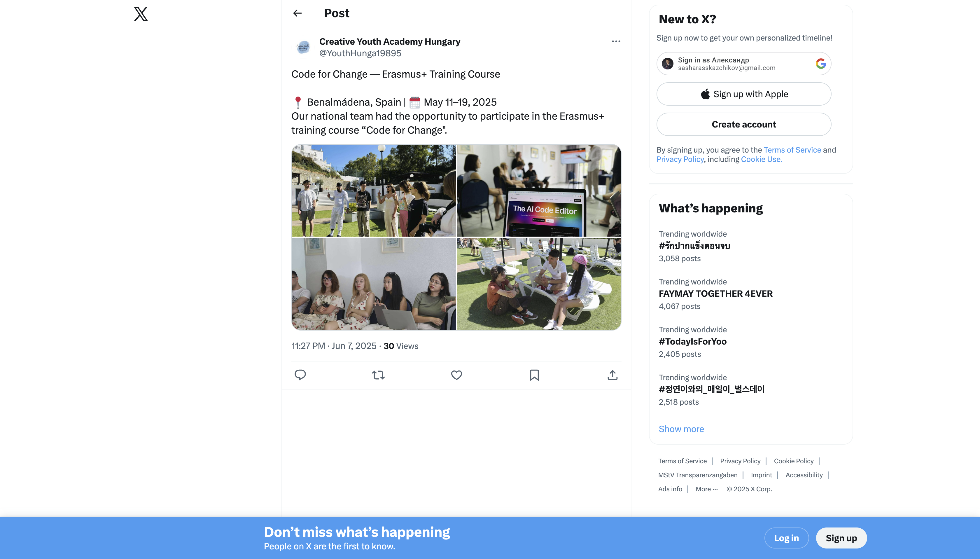This screenshot has height=559, width=980.
Task: Share the post via share icon
Action: tap(612, 375)
